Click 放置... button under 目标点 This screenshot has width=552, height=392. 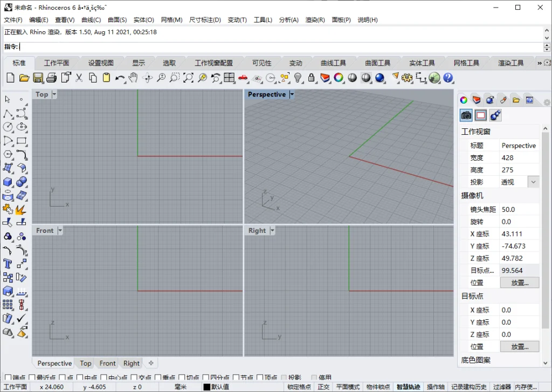point(520,347)
